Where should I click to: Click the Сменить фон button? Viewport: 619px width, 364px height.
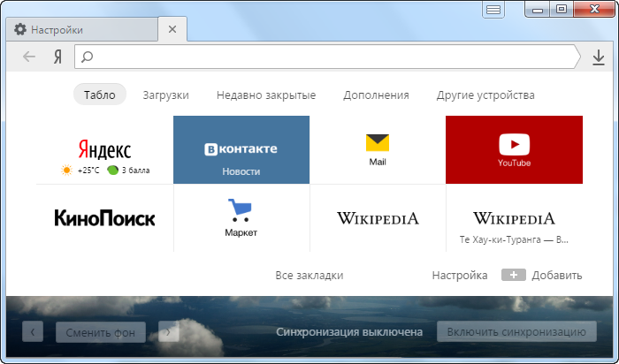click(101, 332)
